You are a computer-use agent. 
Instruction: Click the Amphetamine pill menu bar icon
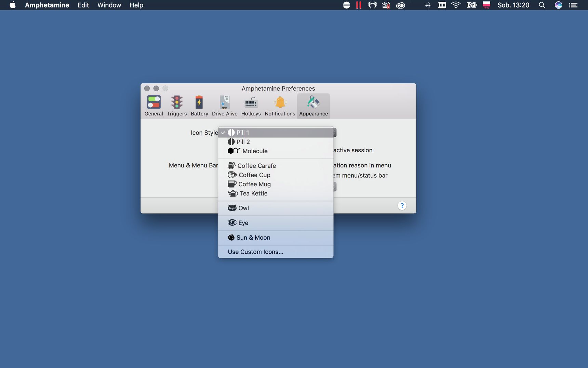pos(346,5)
